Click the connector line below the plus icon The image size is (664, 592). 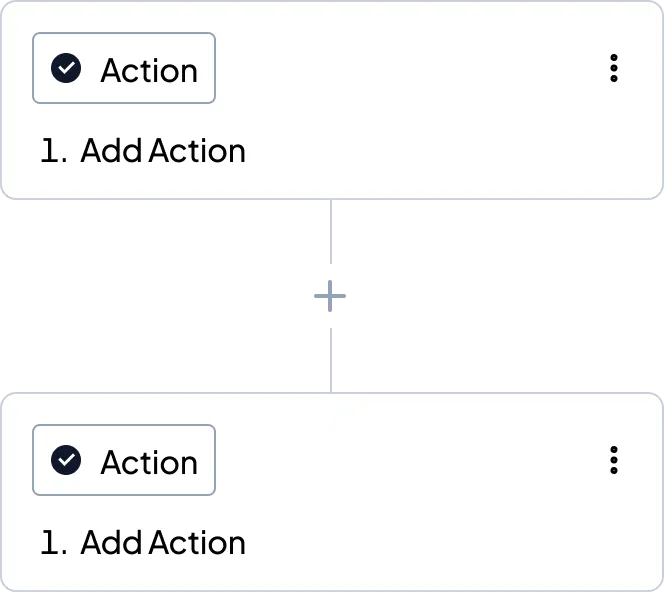point(332,360)
